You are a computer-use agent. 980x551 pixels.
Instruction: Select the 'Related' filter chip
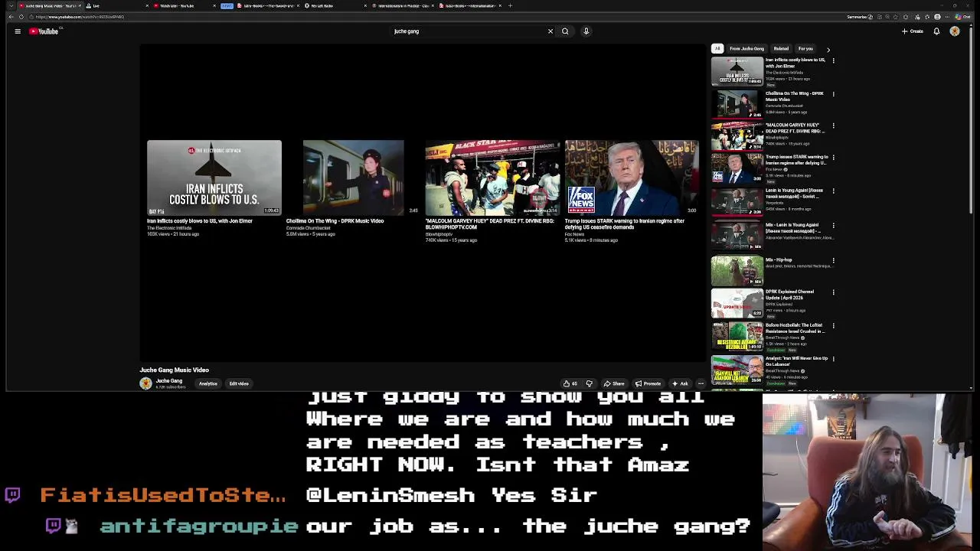pyautogui.click(x=781, y=49)
